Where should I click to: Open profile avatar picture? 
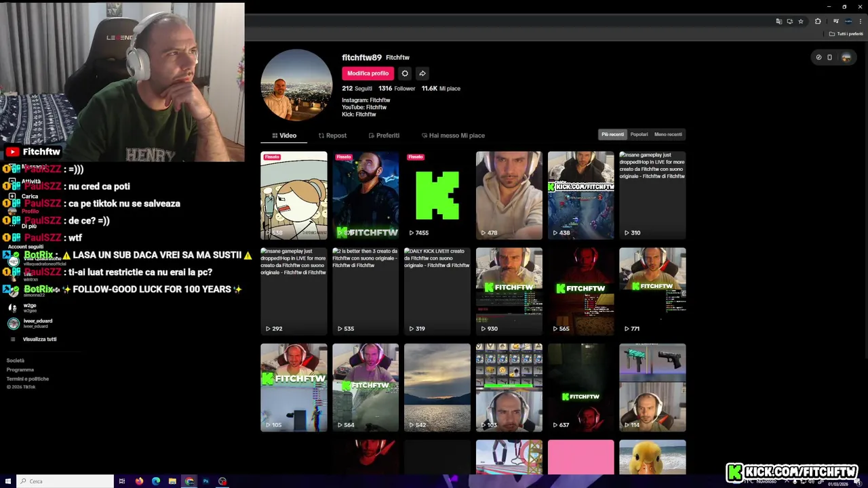(x=296, y=85)
